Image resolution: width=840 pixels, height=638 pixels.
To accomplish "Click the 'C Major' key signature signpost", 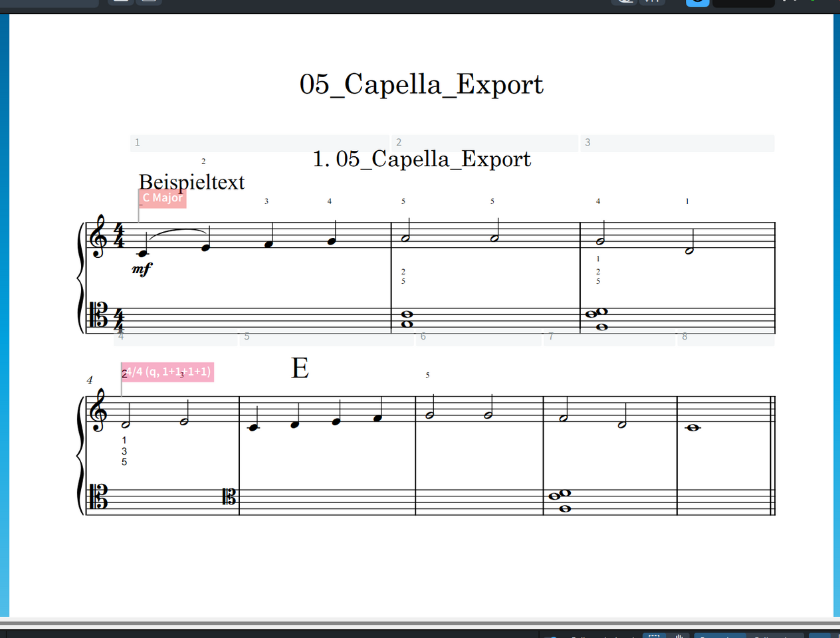I will [x=162, y=198].
